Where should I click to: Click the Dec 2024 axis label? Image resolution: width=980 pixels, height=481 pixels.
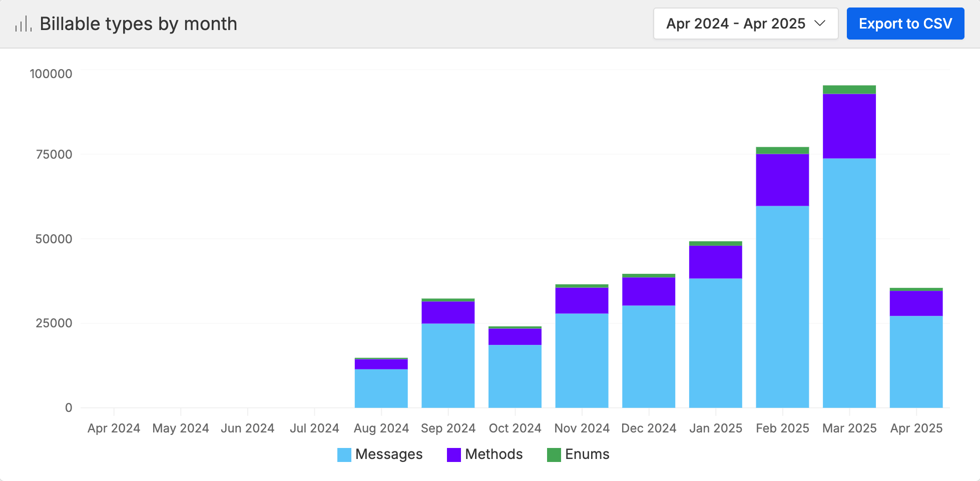coord(649,428)
